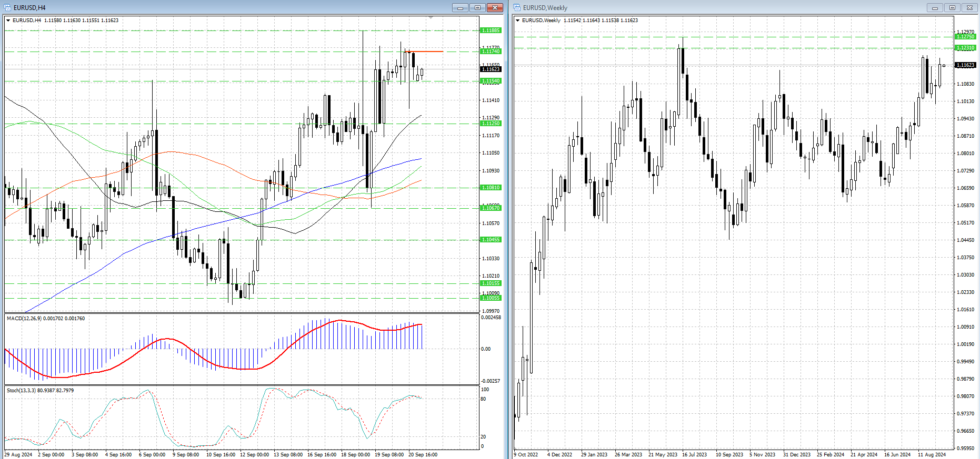This screenshot has height=459, width=980.
Task: Click the '6 Sep 00:00' date on the H4 time axis
Action: (152, 455)
